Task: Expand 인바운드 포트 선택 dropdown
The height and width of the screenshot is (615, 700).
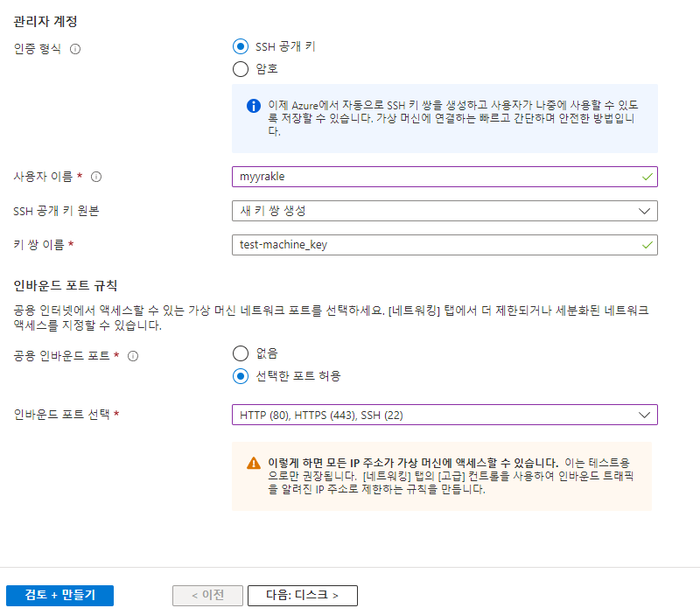Action: [444, 415]
